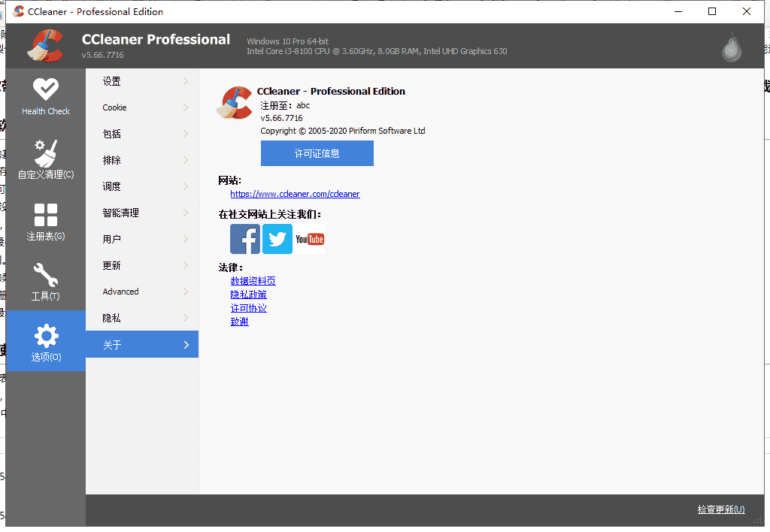Open the 工具 (Tools) wrench icon
This screenshot has width=770, height=532.
point(46,281)
